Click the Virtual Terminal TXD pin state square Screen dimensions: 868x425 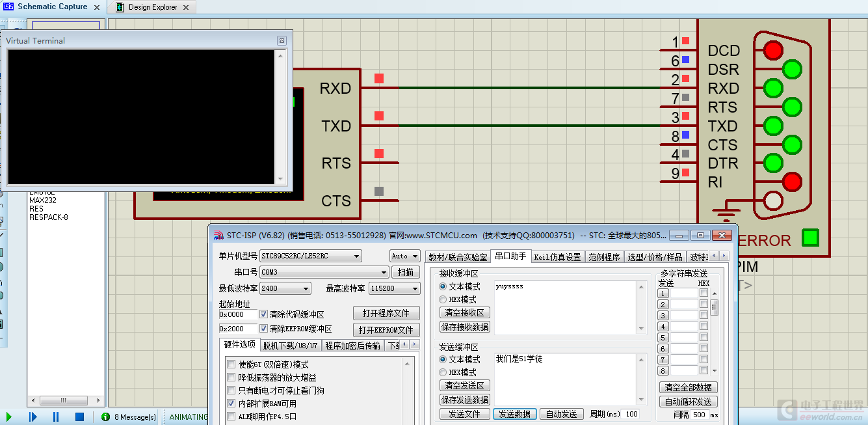click(x=379, y=116)
